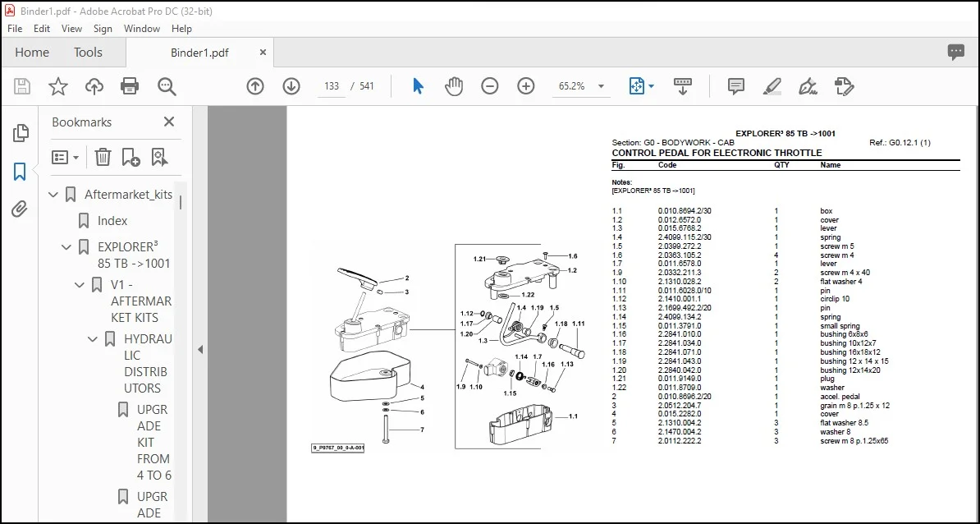980x524 pixels.
Task: Select the HYDRAULIC DISTRIBUTORS bookmark label
Action: [x=148, y=363]
